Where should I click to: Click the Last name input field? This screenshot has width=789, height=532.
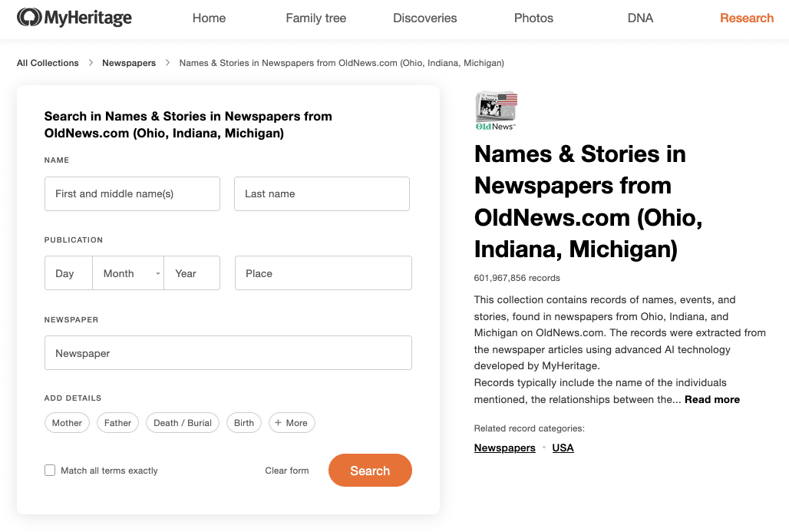(322, 193)
